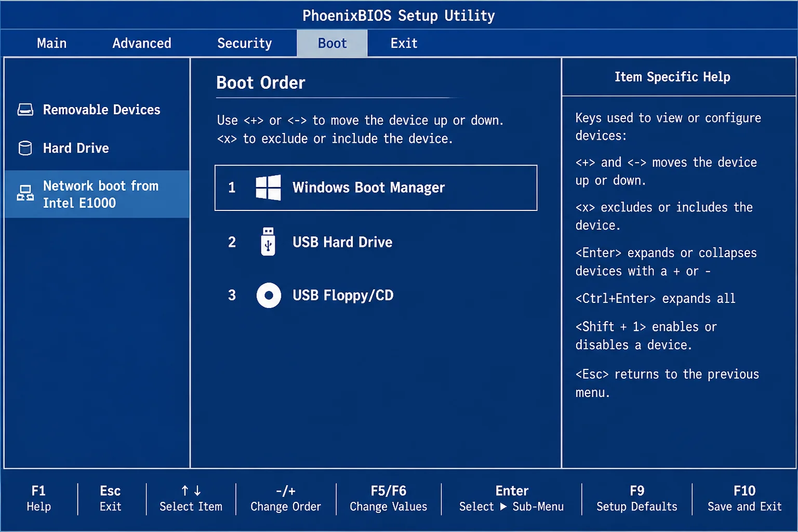Click '<Ctrl+Enter> expands all' help line
The height and width of the screenshot is (532, 798).
655,299
